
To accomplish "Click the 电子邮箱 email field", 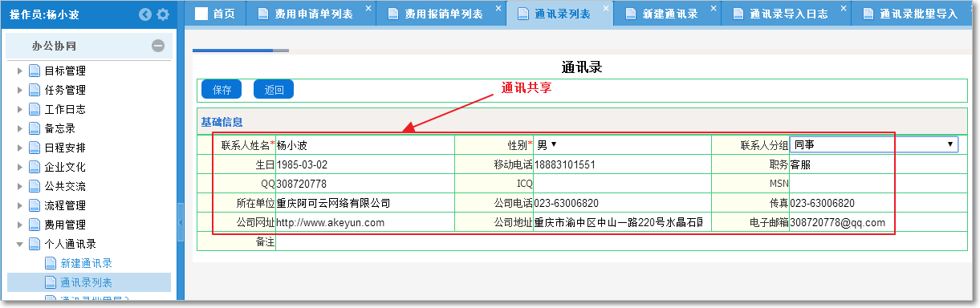I will pos(878,222).
